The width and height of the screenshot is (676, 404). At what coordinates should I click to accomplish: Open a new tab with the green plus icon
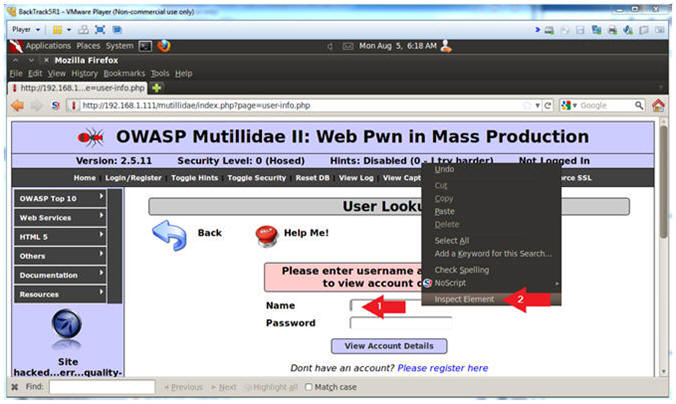pyautogui.click(x=157, y=88)
